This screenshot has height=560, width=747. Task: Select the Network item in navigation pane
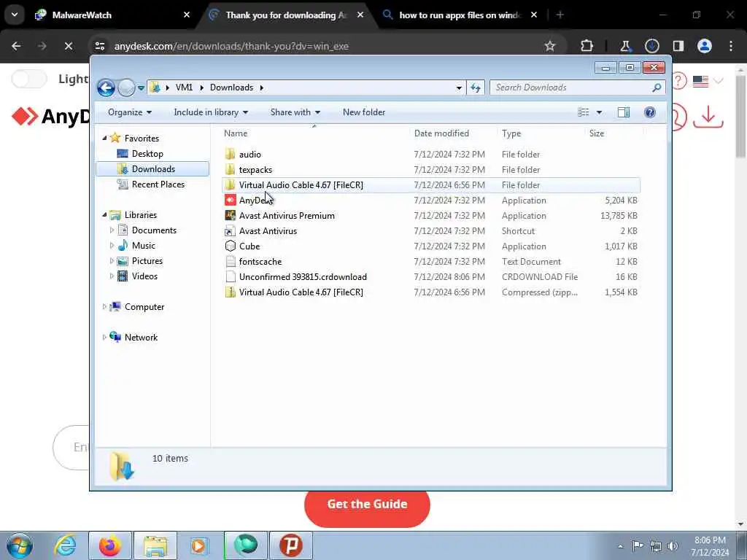141,338
